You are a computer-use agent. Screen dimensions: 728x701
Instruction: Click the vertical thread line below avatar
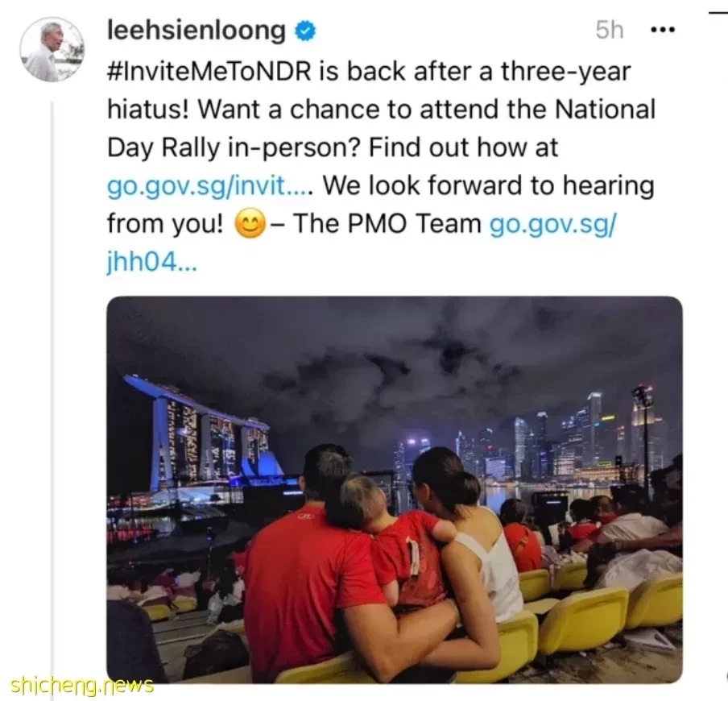(x=52, y=395)
